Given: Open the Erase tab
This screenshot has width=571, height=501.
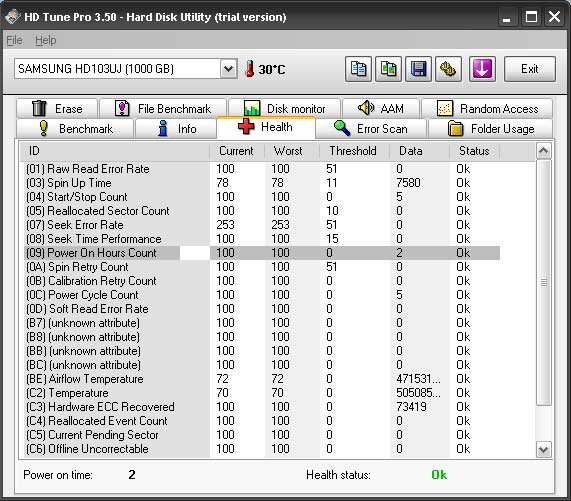Looking at the screenshot, I should [x=57, y=109].
